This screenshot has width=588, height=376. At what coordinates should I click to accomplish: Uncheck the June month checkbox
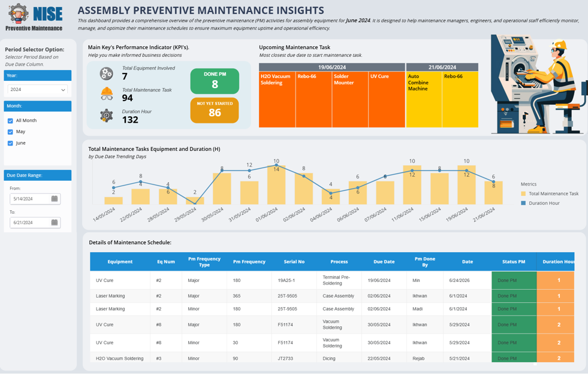[10, 143]
